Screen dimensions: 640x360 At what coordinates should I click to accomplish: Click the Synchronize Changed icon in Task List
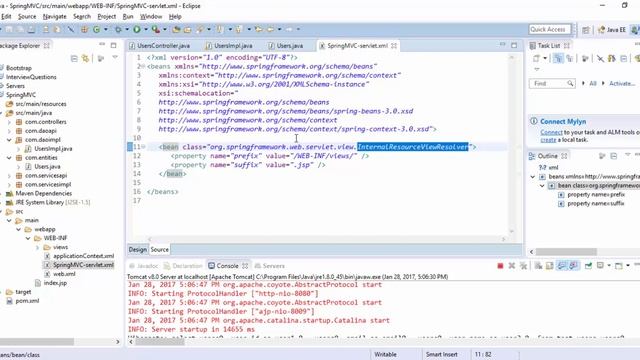click(611, 59)
